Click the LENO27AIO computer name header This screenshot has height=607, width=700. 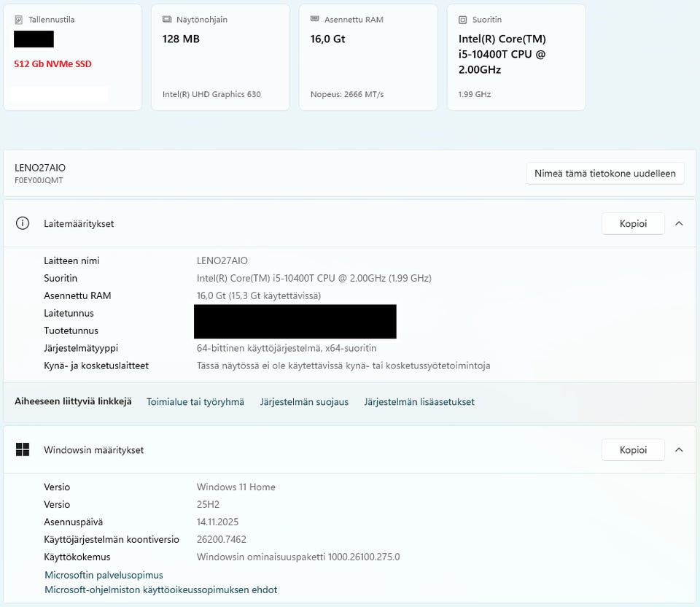40,168
